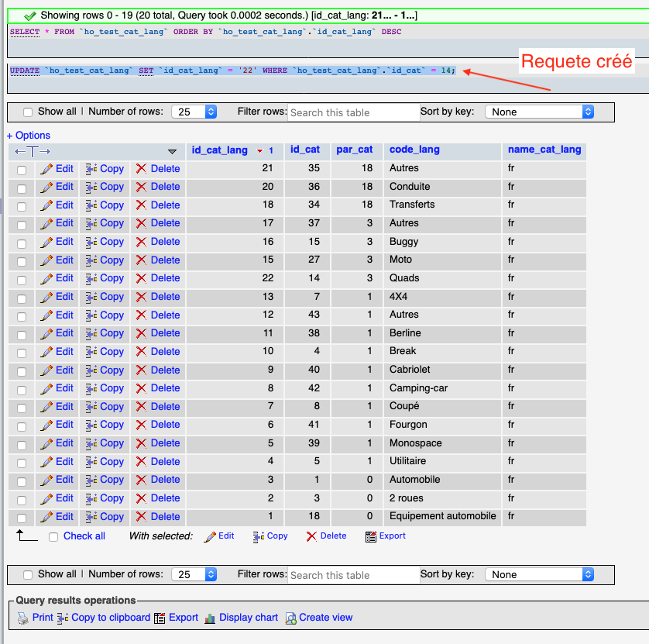Click the Edit link for the Monospace row

coord(64,443)
